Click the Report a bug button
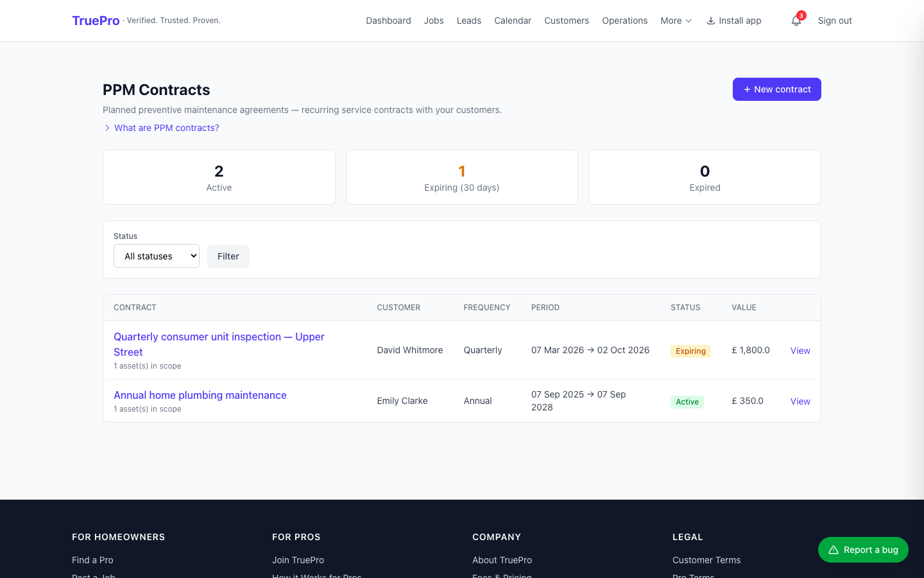Image resolution: width=924 pixels, height=578 pixels. (x=863, y=550)
